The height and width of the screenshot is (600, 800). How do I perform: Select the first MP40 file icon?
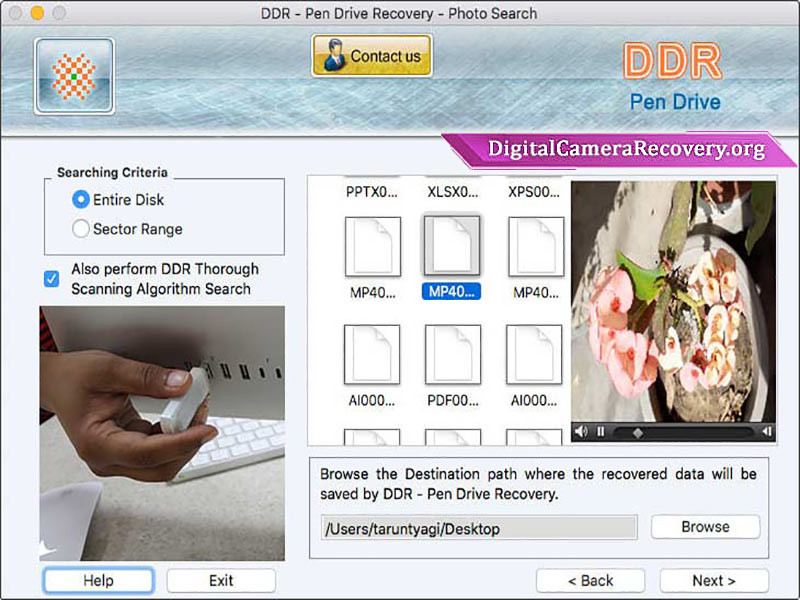click(x=372, y=246)
